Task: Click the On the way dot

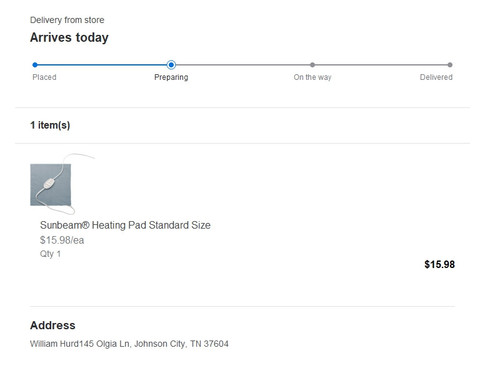Action: pyautogui.click(x=312, y=65)
